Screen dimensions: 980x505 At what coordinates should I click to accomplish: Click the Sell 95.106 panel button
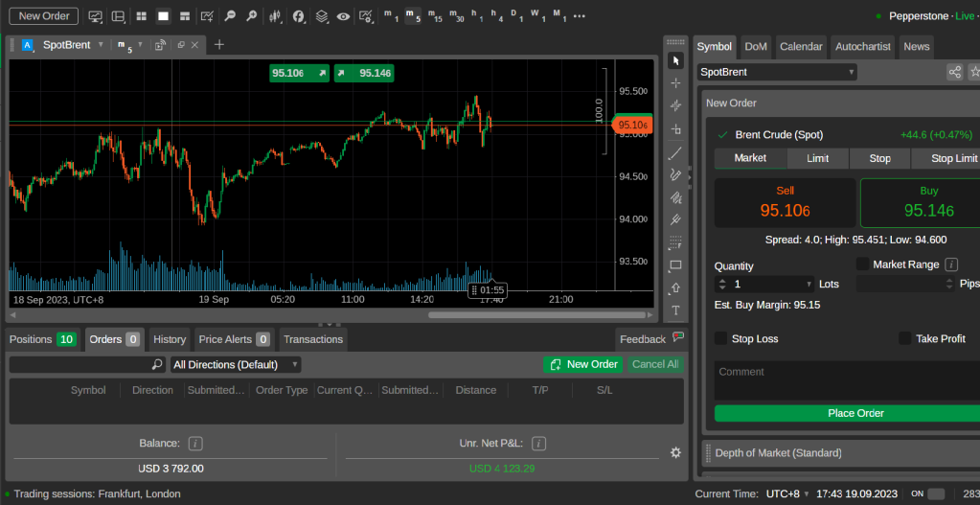click(785, 202)
